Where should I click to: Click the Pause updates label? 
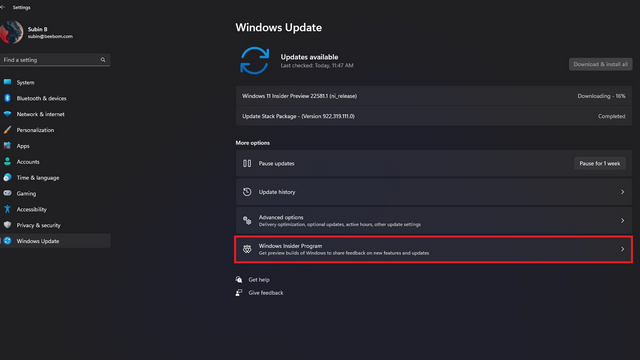[276, 163]
